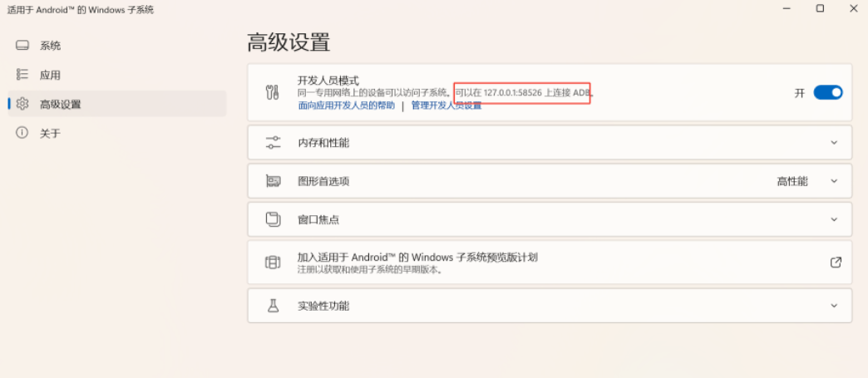Click the Advanced settings gear icon
This screenshot has width=868, height=378.
pos(22,104)
